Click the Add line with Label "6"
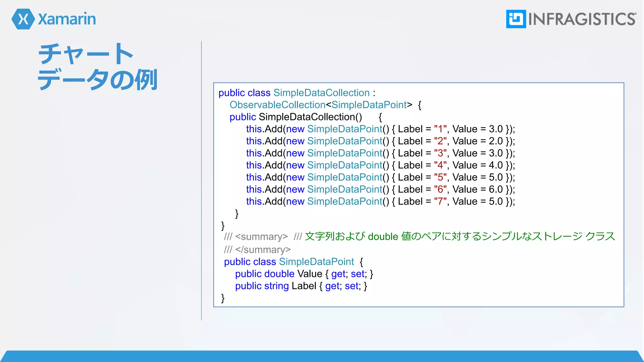 click(380, 189)
